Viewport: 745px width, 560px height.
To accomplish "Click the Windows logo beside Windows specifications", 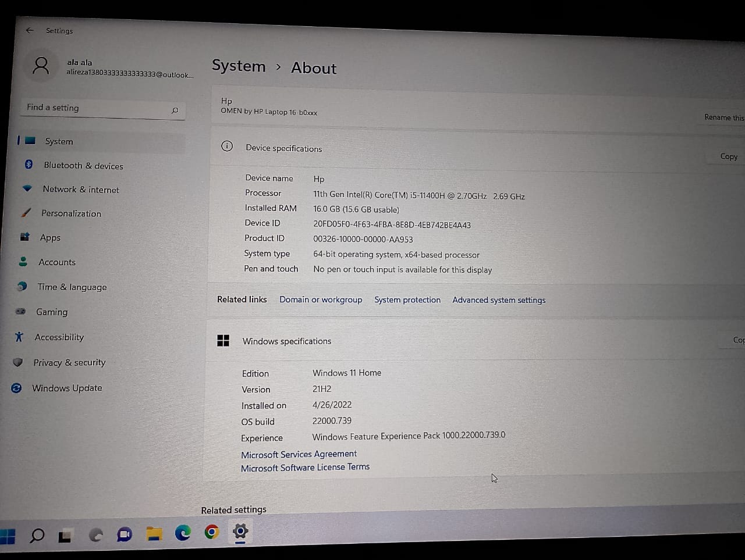I will (x=223, y=340).
